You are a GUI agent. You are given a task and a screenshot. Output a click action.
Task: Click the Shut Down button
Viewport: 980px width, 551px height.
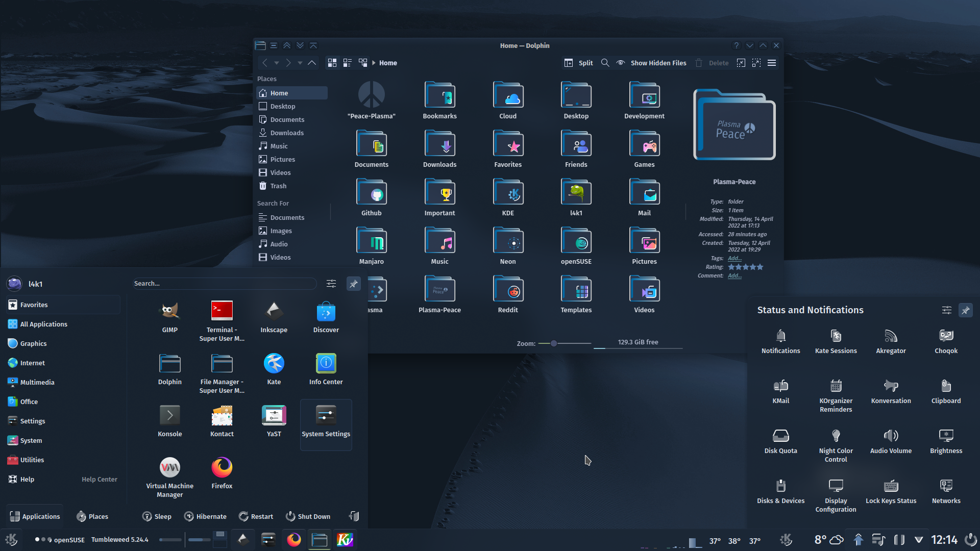[308, 516]
